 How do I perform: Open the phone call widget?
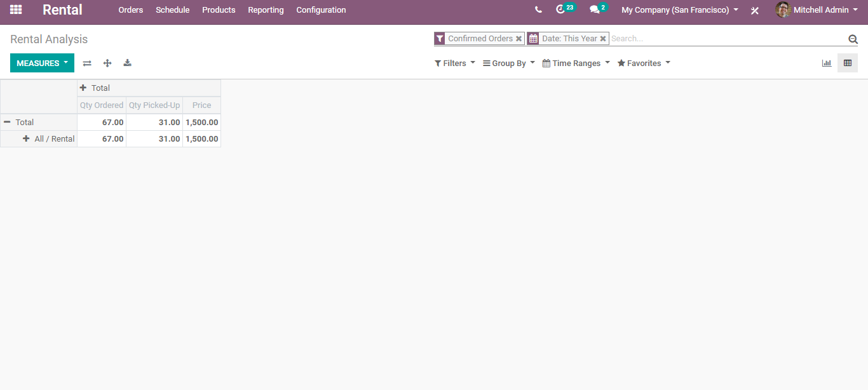click(538, 10)
